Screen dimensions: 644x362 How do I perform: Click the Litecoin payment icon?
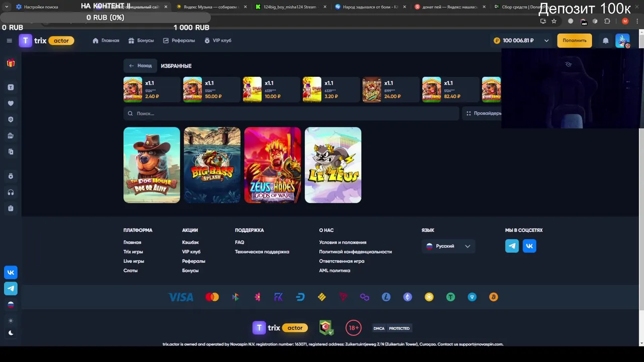[x=386, y=297]
